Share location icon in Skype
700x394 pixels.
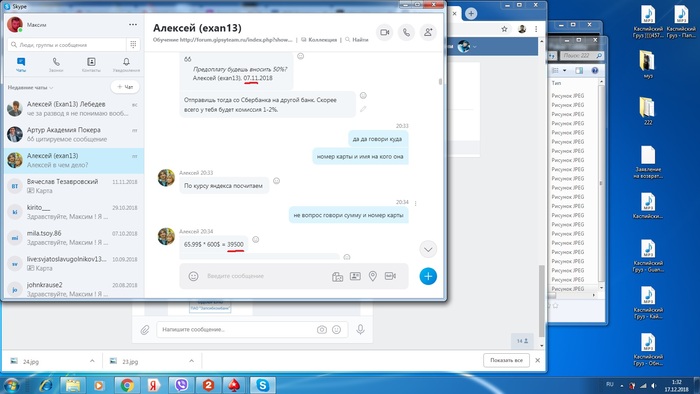[373, 276]
